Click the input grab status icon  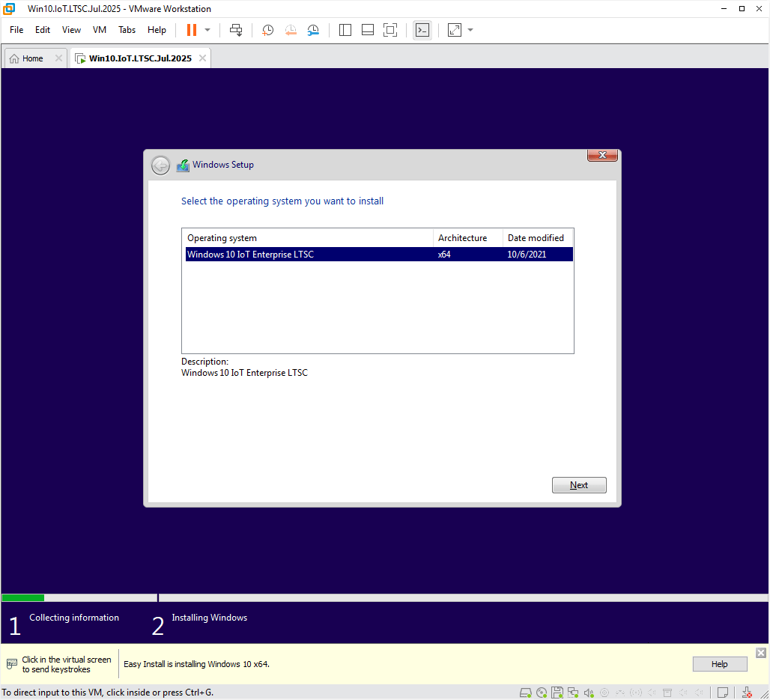click(x=747, y=693)
